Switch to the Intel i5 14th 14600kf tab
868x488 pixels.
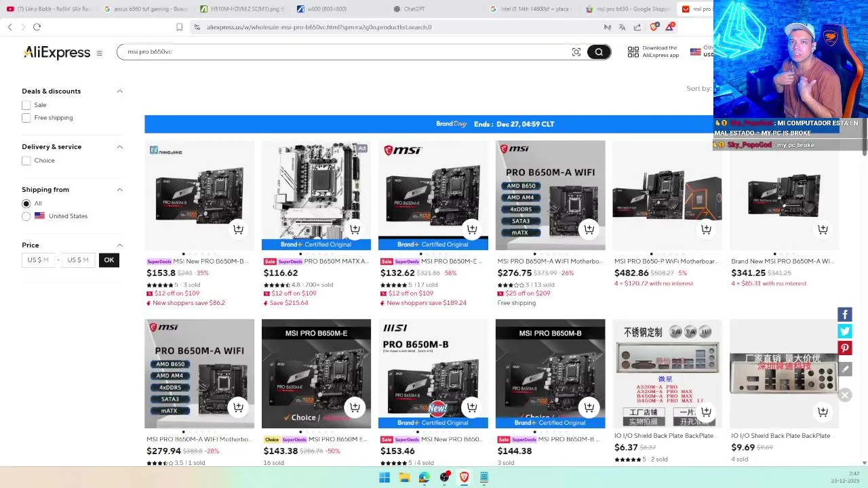tap(532, 9)
